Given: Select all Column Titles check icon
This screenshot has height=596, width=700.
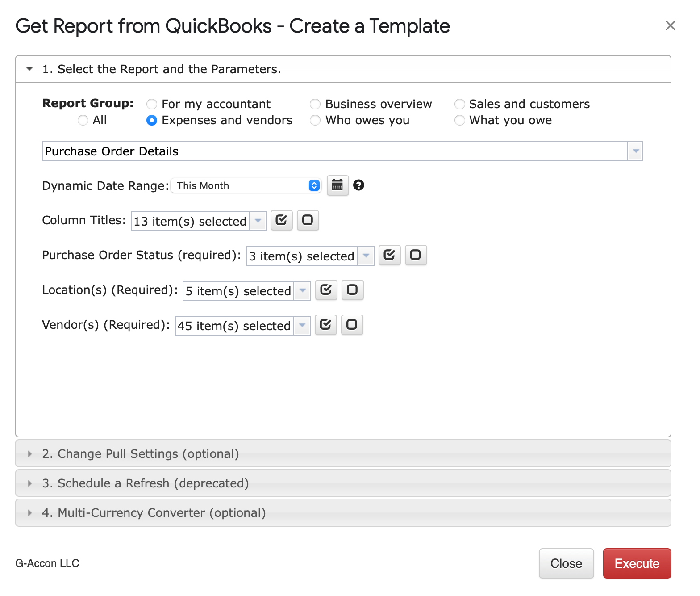Looking at the screenshot, I should 281,220.
